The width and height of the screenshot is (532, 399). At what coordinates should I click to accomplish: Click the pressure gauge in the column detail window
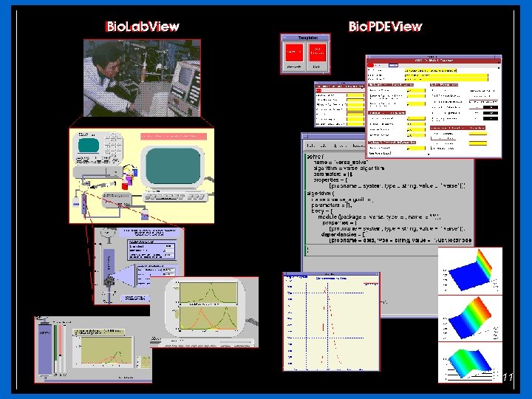[107, 233]
